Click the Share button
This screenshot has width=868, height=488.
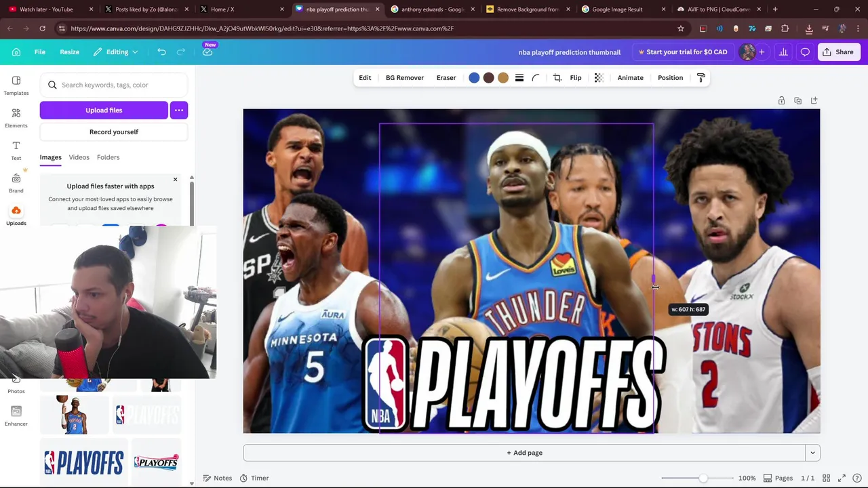click(x=839, y=52)
